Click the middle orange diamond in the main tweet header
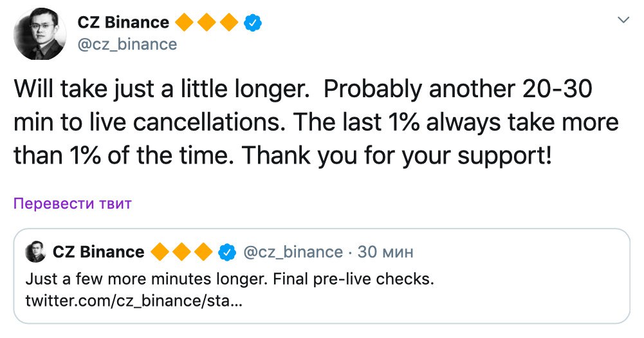The height and width of the screenshot is (338, 644). (x=207, y=23)
